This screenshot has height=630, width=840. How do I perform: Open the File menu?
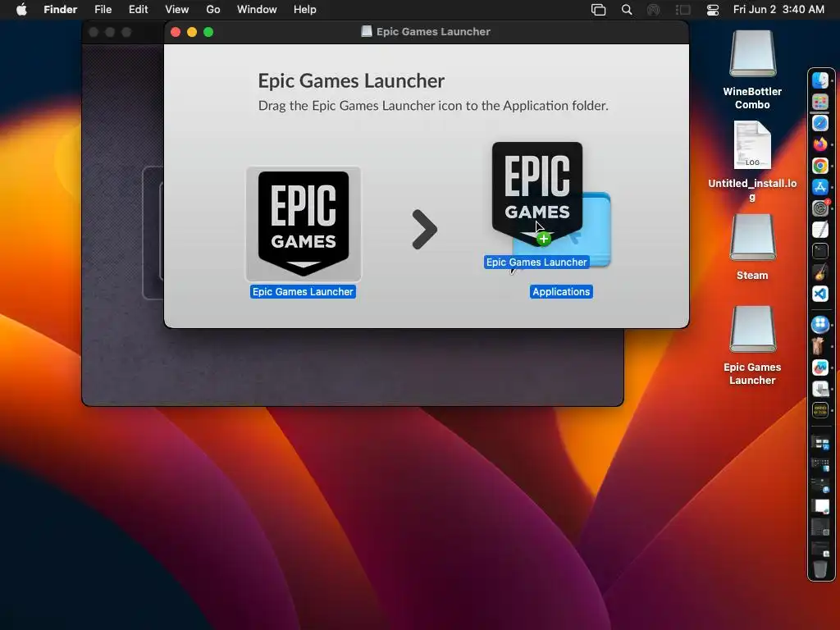click(x=103, y=10)
